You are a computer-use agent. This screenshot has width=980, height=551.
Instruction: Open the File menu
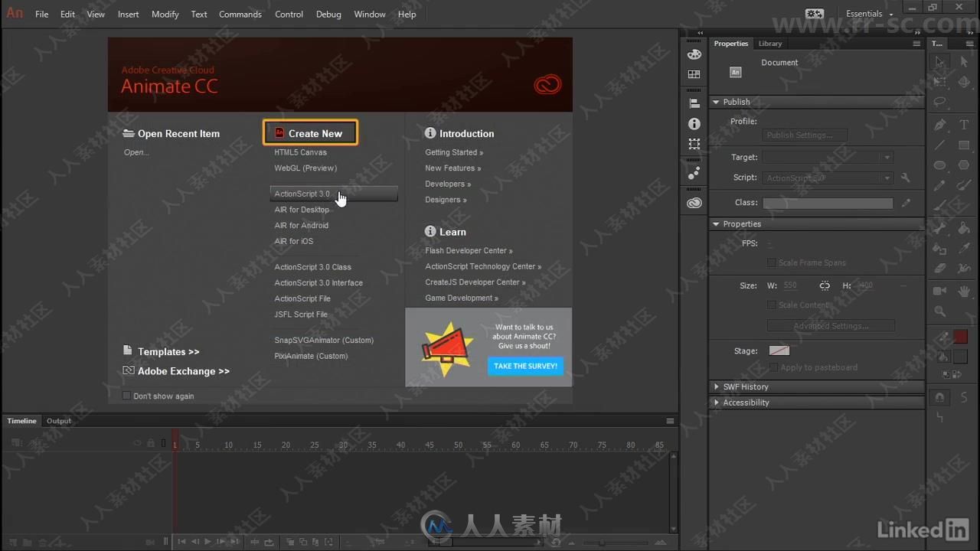click(x=42, y=14)
